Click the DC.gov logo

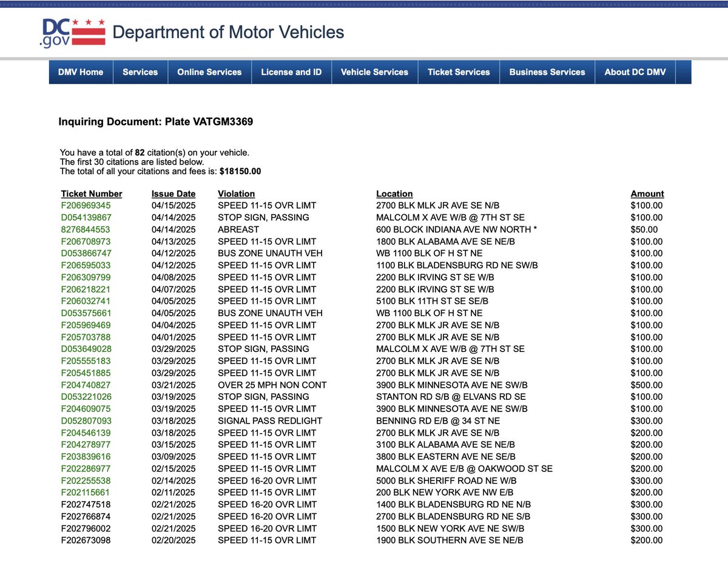[73, 32]
